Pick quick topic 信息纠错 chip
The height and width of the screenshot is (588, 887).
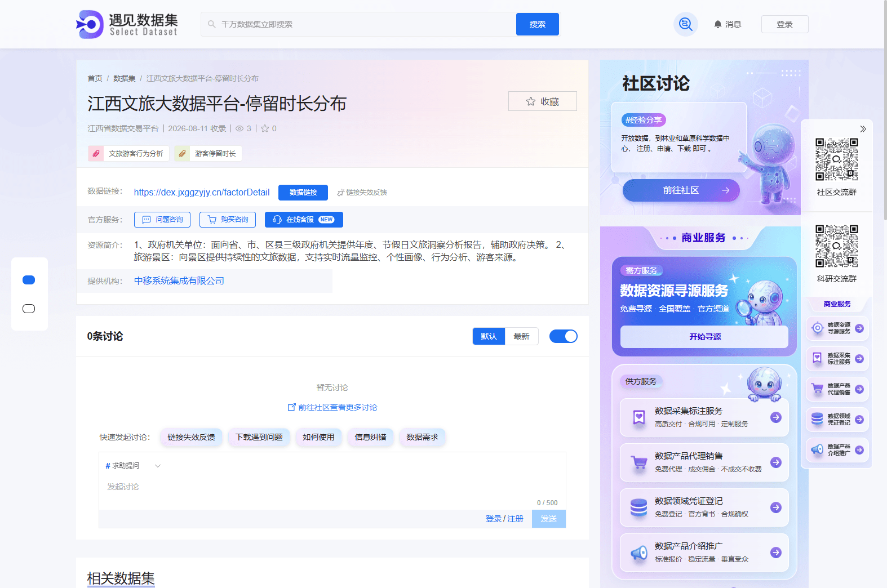point(370,437)
